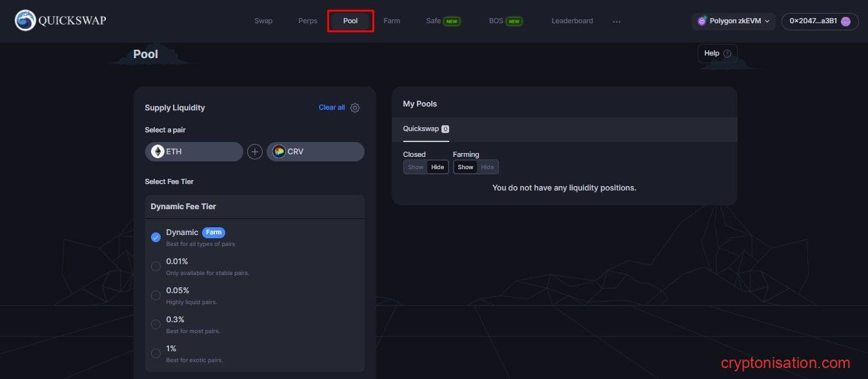Open liquidity settings gear icon
This screenshot has width=868, height=379.
click(x=355, y=108)
